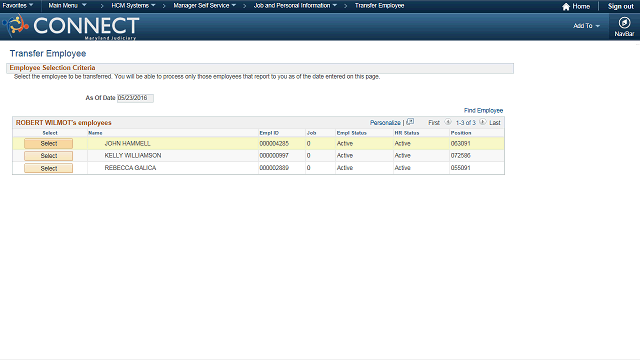Sort by the Job column header
Screen dimensions: 640x360
(311, 133)
